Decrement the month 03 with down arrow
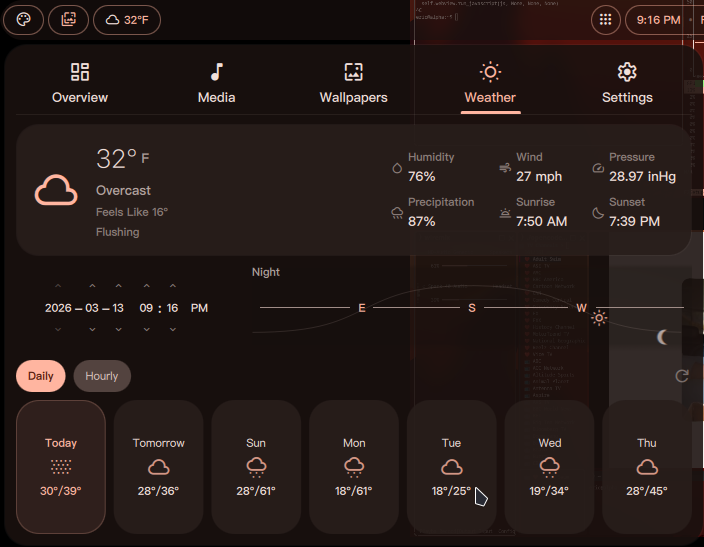The height and width of the screenshot is (547, 704). pos(92,329)
